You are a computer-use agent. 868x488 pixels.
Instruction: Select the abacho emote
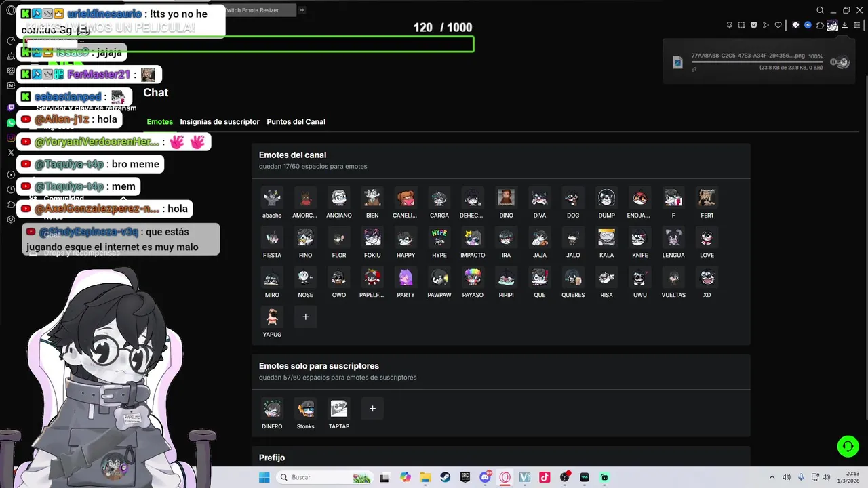coord(272,198)
